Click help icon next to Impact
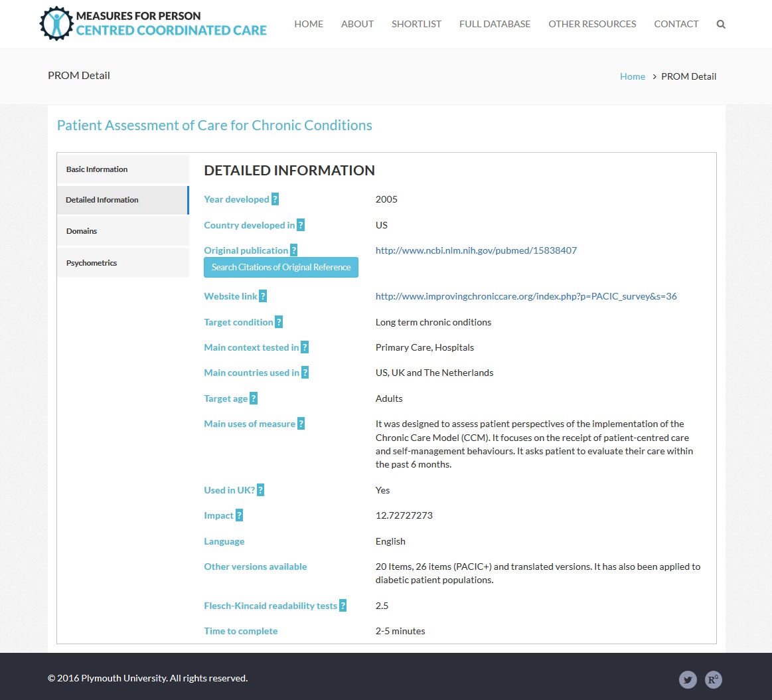The width and height of the screenshot is (772, 700). 240,515
